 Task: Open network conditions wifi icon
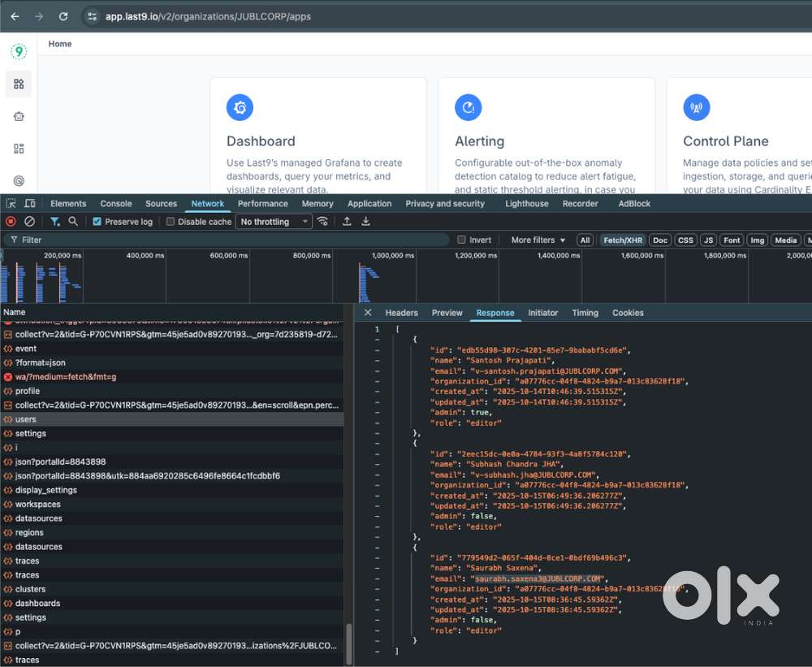click(323, 222)
